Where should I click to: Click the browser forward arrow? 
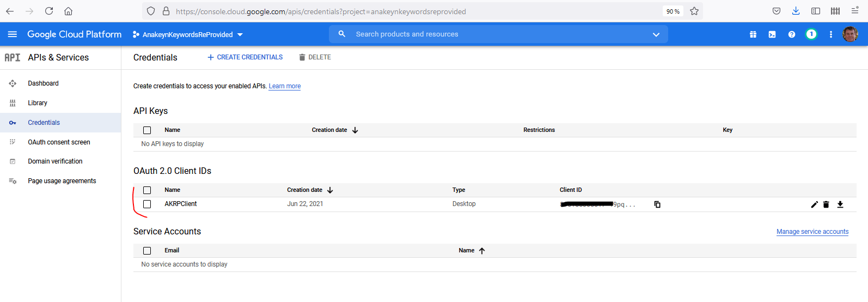point(29,11)
